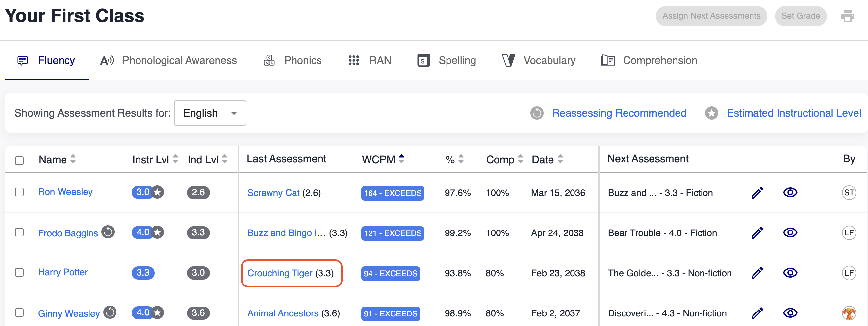868x326 pixels.
Task: Preview Discoveri... assessment eye icon
Action: [x=790, y=313]
